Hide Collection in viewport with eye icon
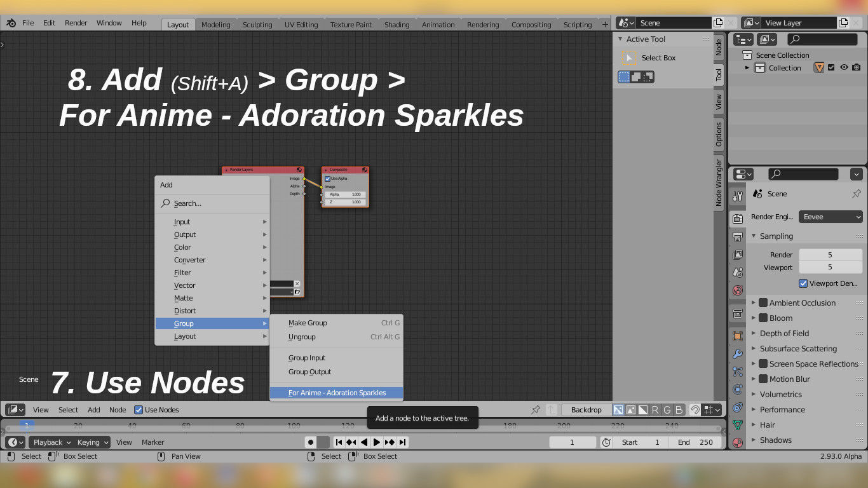 click(844, 67)
